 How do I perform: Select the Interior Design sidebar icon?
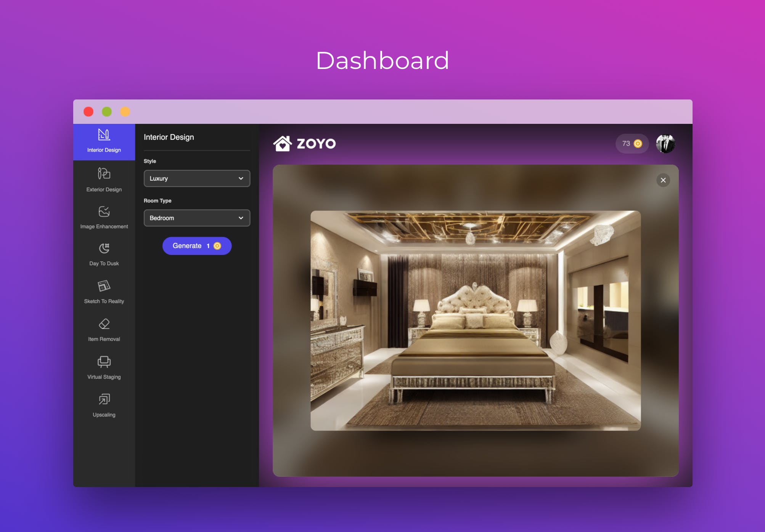104,135
